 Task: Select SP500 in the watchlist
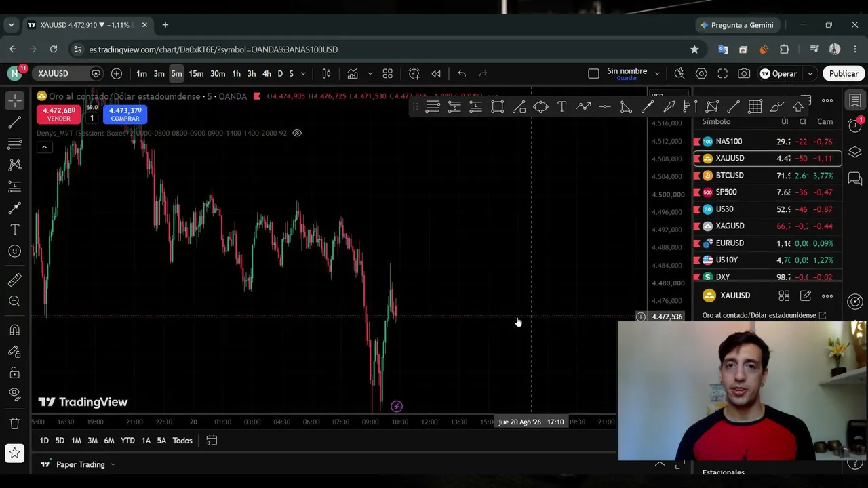767,192
